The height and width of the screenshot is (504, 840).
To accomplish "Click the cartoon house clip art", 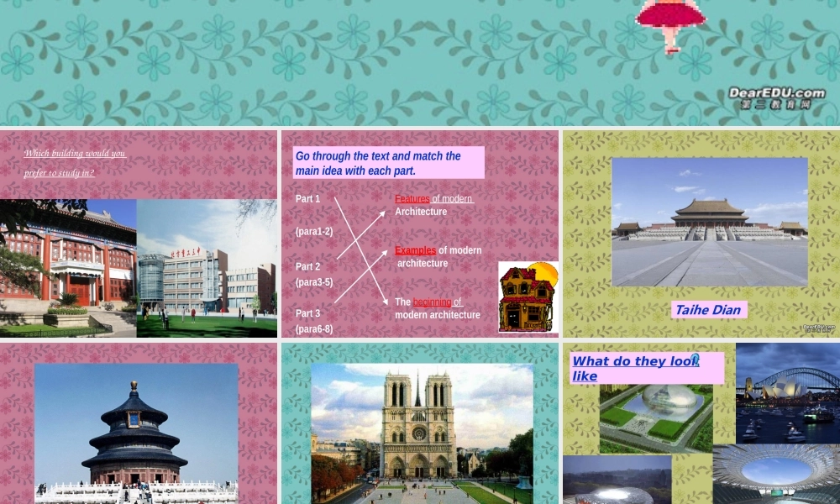I will coord(528,297).
